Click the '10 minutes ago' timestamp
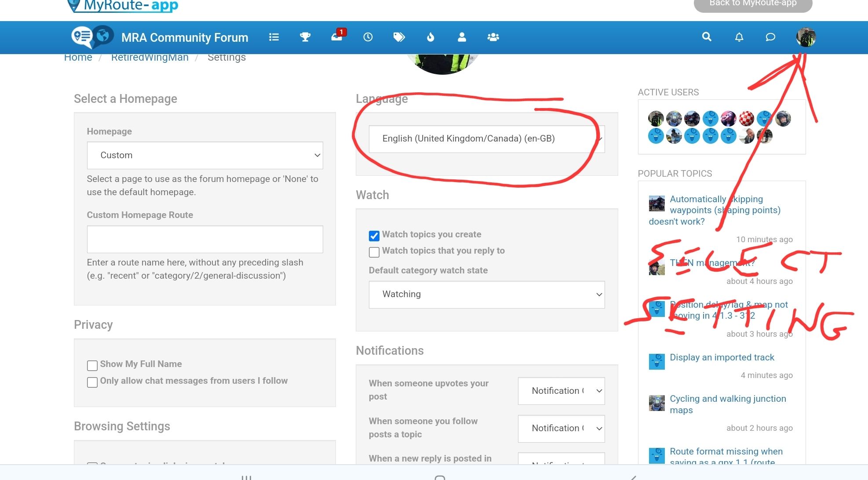 point(764,240)
